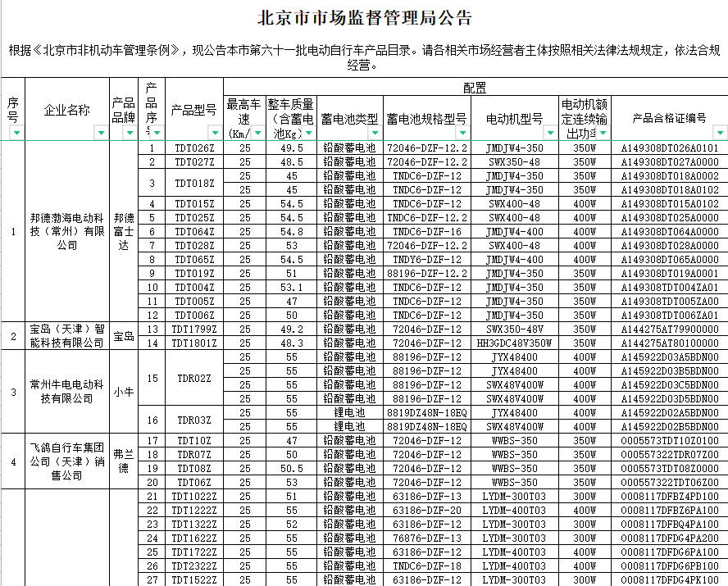Click battery spec TNDC6-DZF-16
The height and width of the screenshot is (586, 728).
tap(426, 231)
